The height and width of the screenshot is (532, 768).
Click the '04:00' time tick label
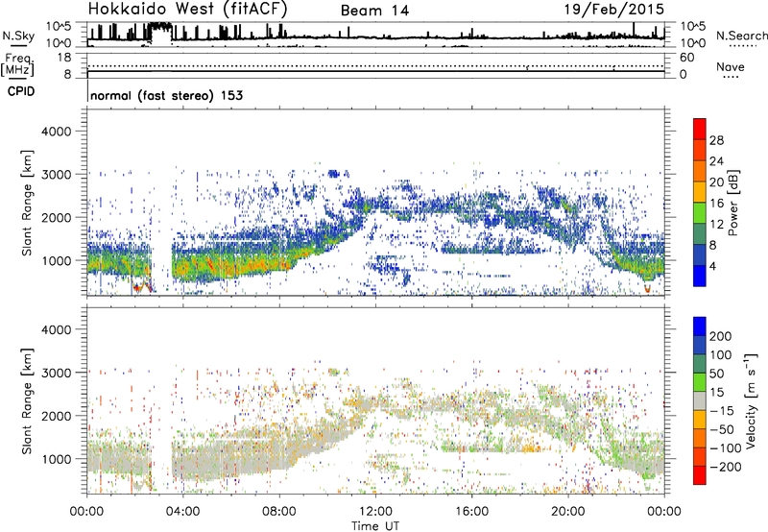coord(182,512)
